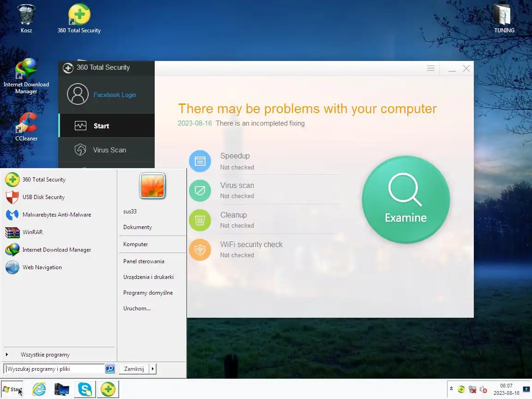532x399 pixels.
Task: Click the Virus scan shield icon
Action: [x=200, y=191]
